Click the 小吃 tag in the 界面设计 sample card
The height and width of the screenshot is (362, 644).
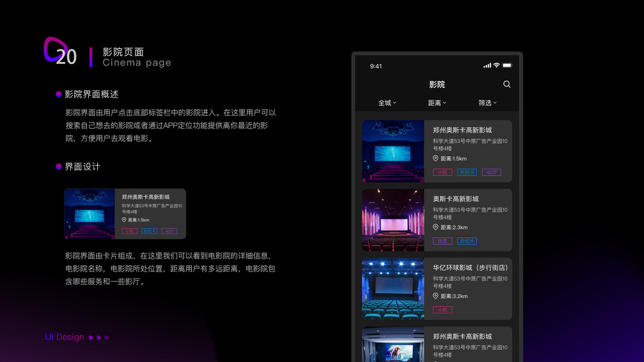coord(129,231)
